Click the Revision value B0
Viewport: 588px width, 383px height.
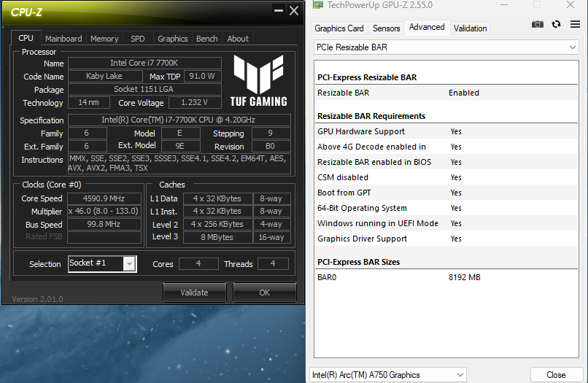point(271,147)
